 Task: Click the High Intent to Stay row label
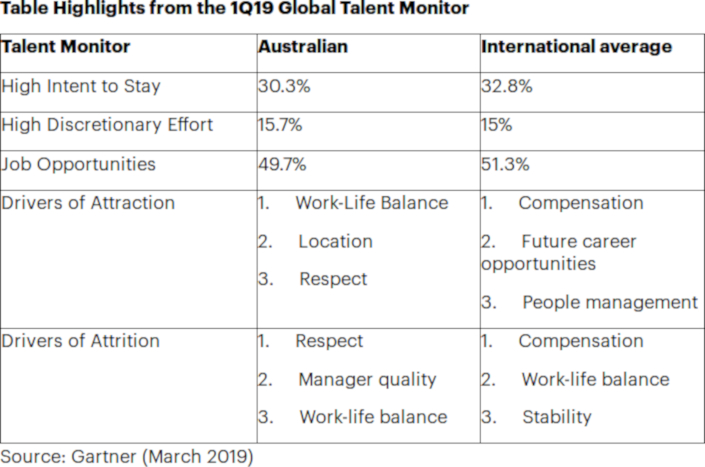tap(83, 86)
